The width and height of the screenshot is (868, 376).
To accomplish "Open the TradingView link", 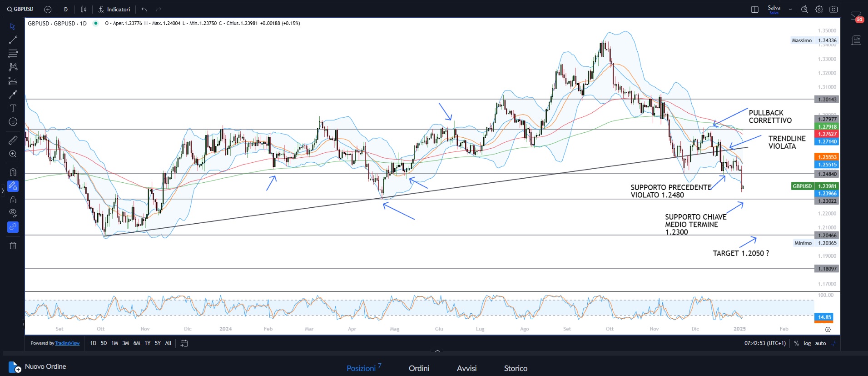I will pos(67,343).
